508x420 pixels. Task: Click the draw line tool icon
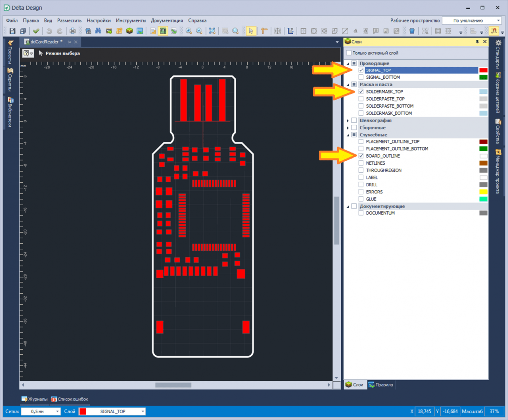(345, 31)
